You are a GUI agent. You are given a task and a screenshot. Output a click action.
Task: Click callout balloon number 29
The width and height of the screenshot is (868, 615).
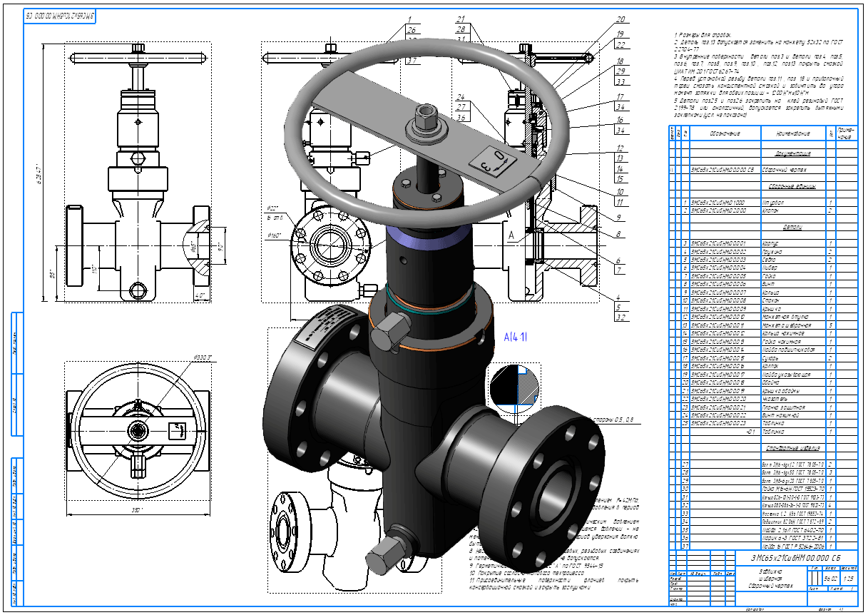click(620, 71)
